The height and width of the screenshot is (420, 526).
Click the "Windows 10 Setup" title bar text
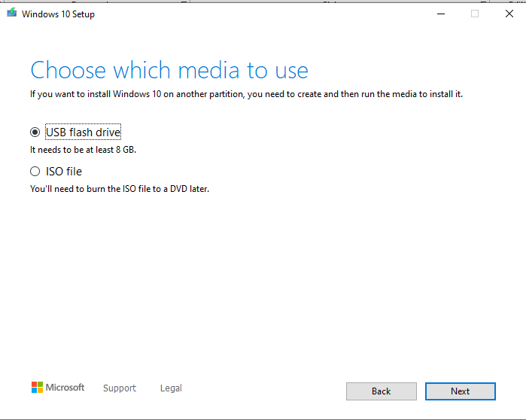coord(58,14)
